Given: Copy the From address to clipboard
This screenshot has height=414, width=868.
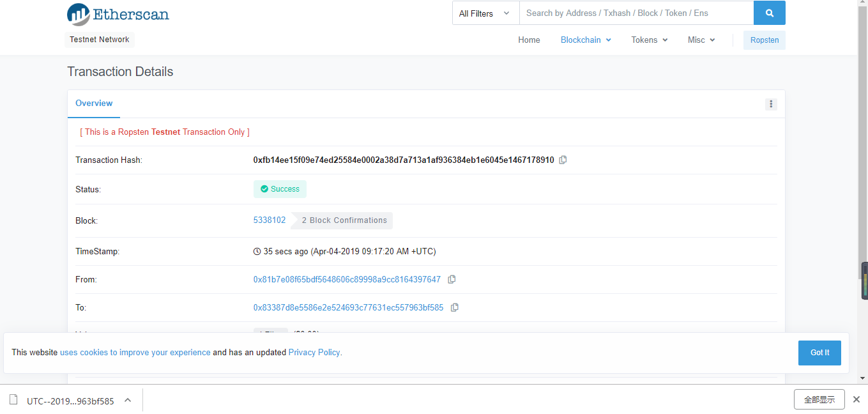Looking at the screenshot, I should 452,279.
